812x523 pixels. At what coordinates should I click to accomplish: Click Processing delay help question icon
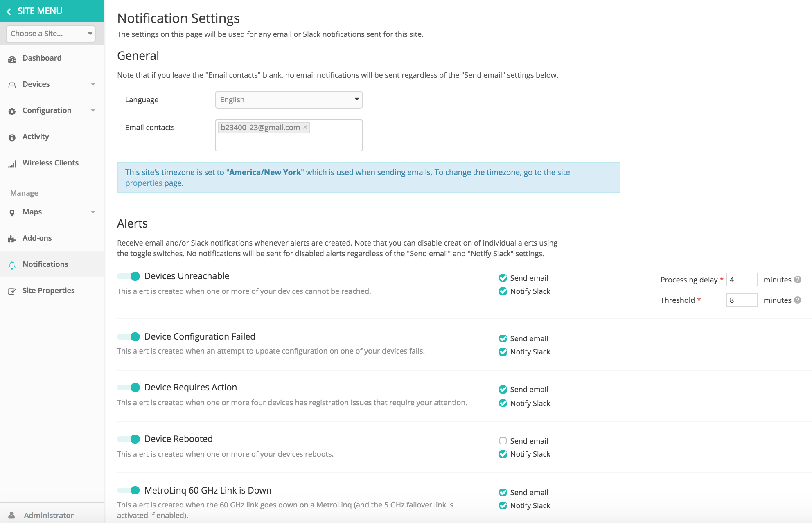798,280
